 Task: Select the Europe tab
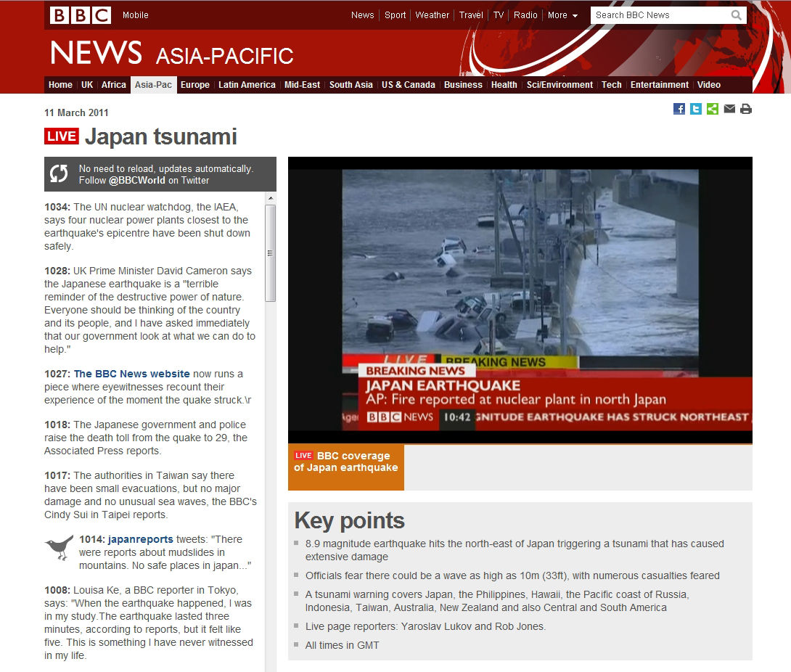(x=195, y=85)
